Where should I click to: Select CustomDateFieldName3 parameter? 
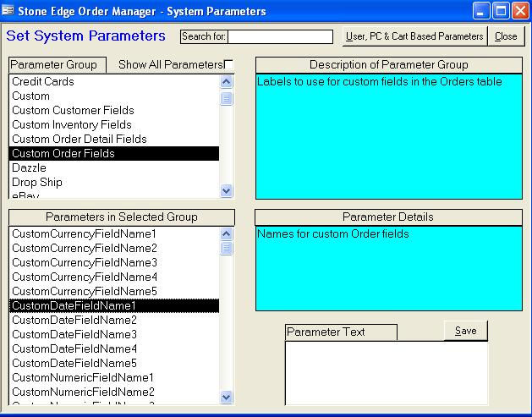pos(114,334)
